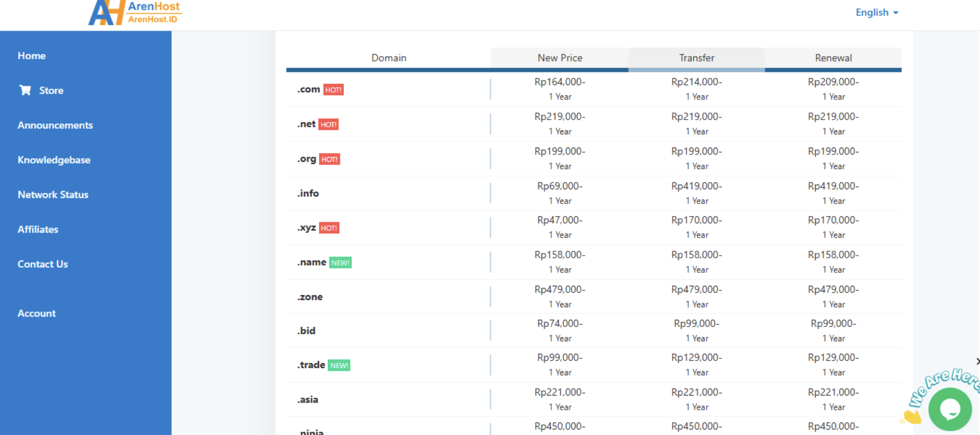This screenshot has width=980, height=435.
Task: Open the Knowledgebase page
Action: (54, 160)
